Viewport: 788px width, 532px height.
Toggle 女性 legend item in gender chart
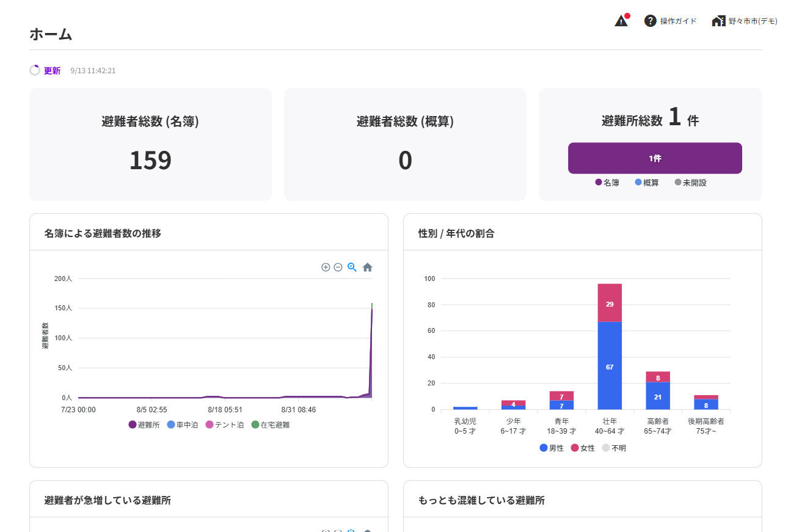(583, 448)
